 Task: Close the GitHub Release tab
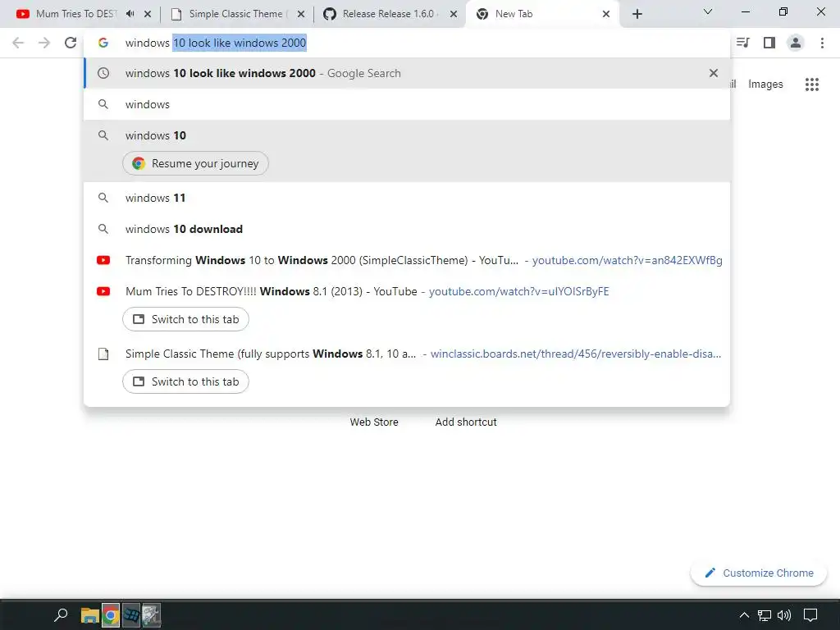click(x=453, y=14)
